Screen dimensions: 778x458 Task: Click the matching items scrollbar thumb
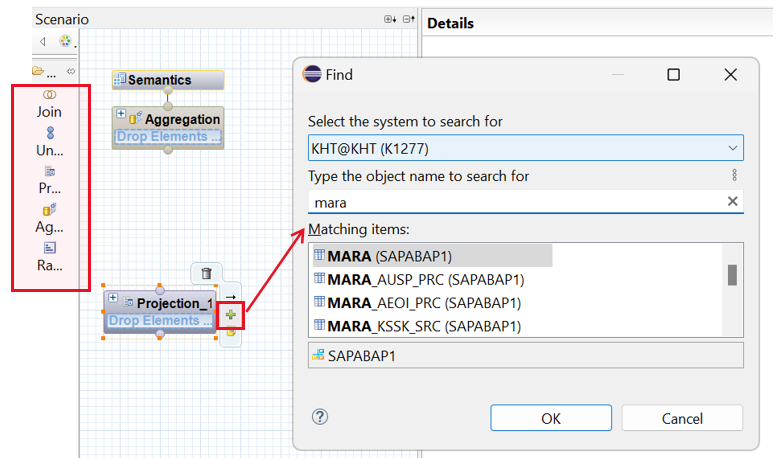coord(731,274)
